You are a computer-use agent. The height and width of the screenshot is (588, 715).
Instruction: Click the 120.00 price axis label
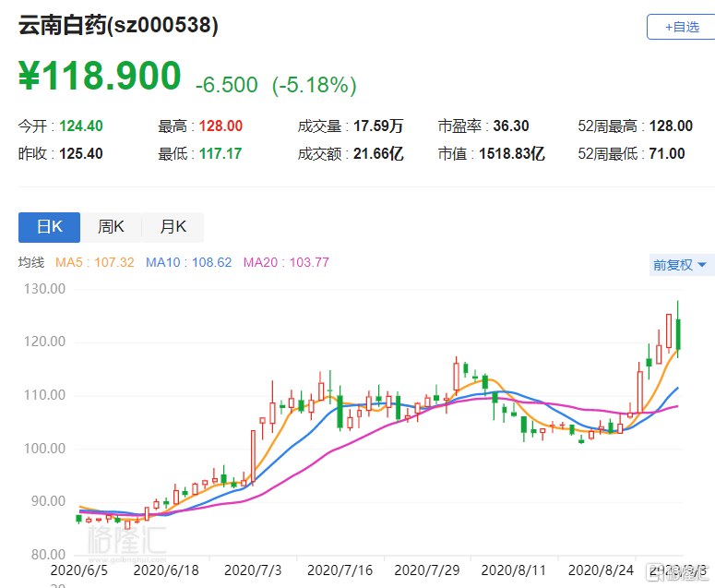[44, 342]
